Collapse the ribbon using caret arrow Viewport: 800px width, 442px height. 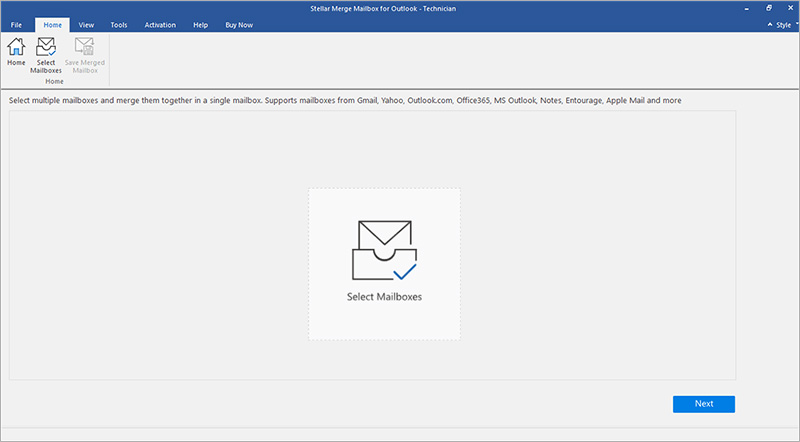pyautogui.click(x=770, y=24)
